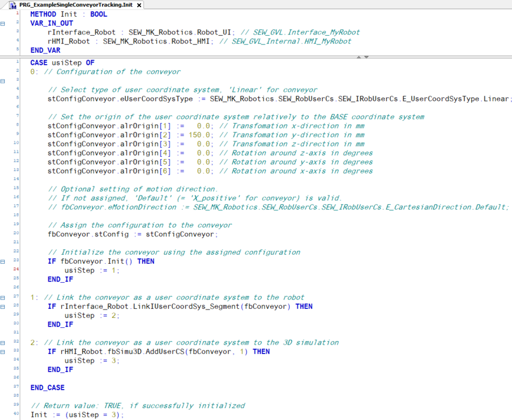This screenshot has height=420, width=512.
Task: Select the PRG_ExampleSingleConveyorTracking.Init tab
Action: [75, 5]
